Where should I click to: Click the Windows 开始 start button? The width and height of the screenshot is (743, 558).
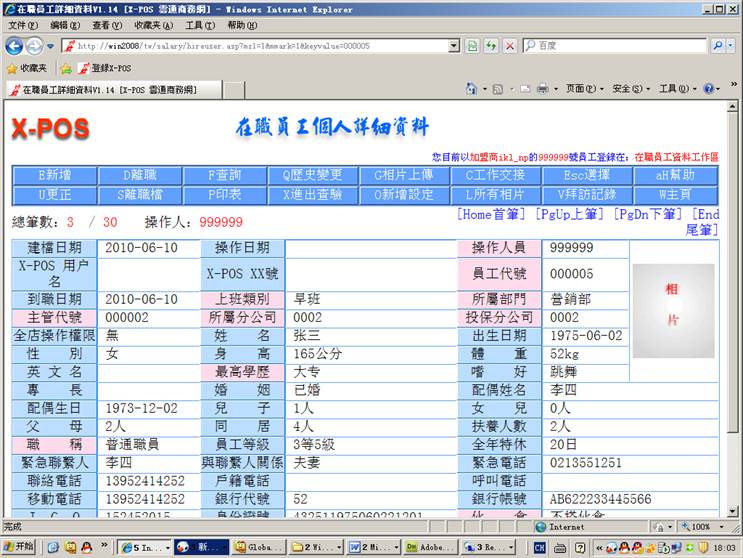[x=18, y=548]
